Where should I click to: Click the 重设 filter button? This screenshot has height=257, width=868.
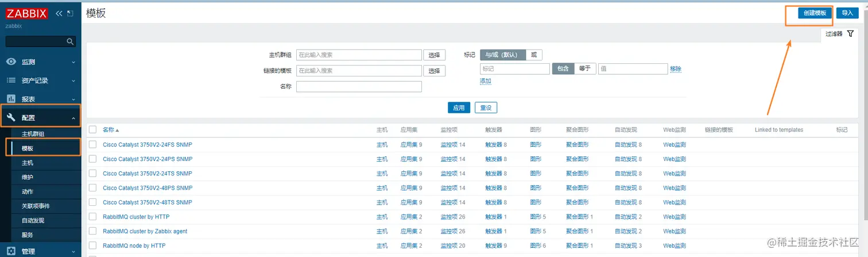coord(486,108)
